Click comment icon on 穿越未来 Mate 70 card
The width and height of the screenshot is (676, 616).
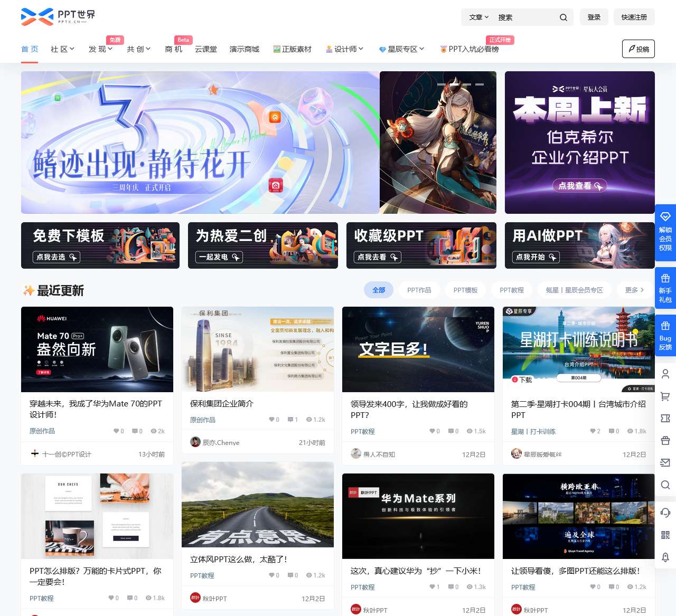(x=135, y=431)
